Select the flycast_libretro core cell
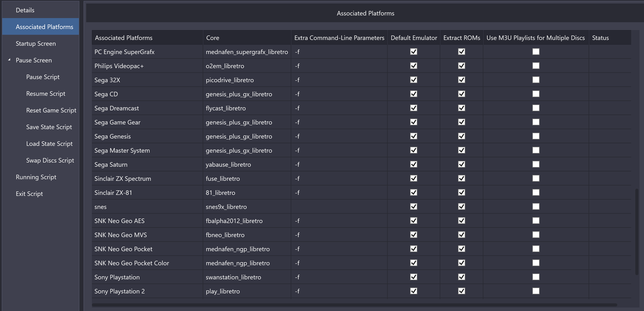 click(247, 108)
